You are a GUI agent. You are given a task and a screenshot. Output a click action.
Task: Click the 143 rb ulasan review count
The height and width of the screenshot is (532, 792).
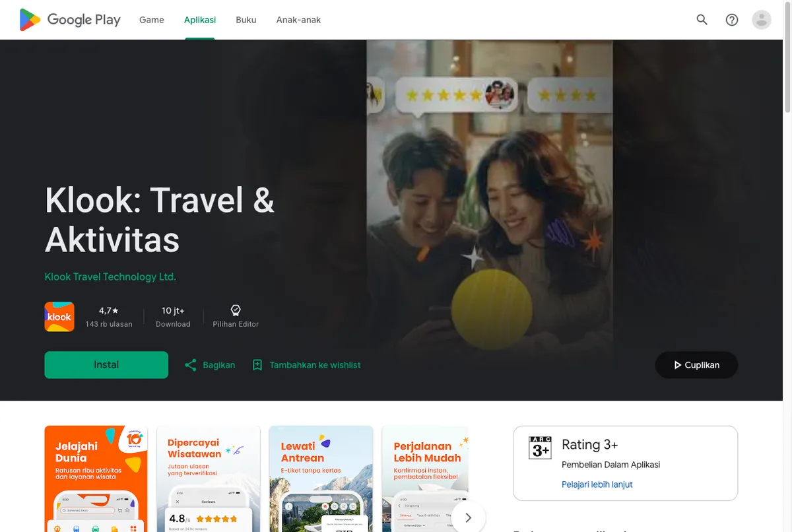pyautogui.click(x=109, y=324)
